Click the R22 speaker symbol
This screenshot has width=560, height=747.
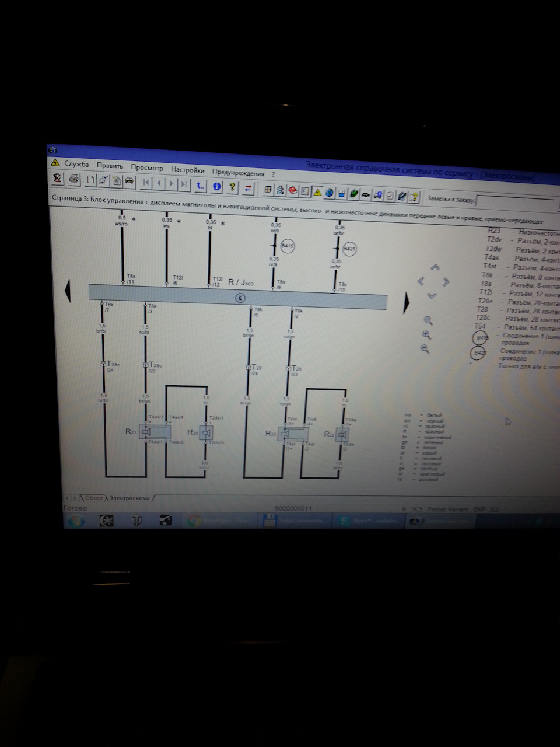[342, 435]
